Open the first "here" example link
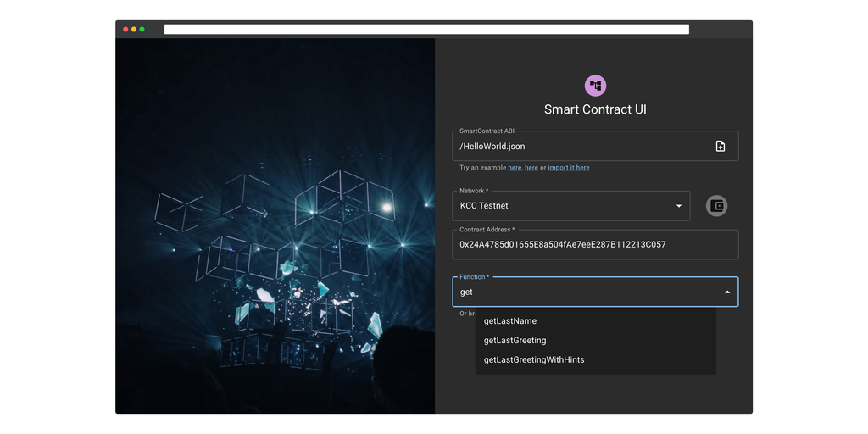This screenshot has height=434, width=868. tap(515, 168)
